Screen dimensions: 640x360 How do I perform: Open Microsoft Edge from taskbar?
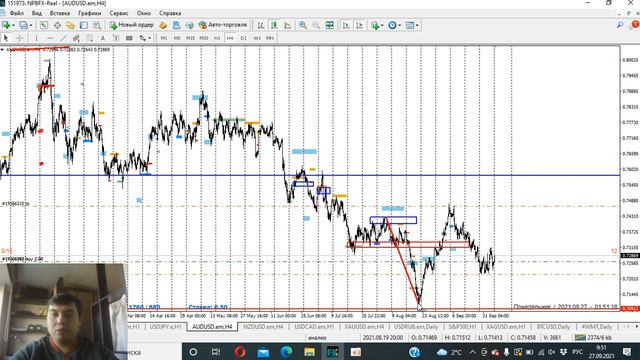tap(286, 351)
